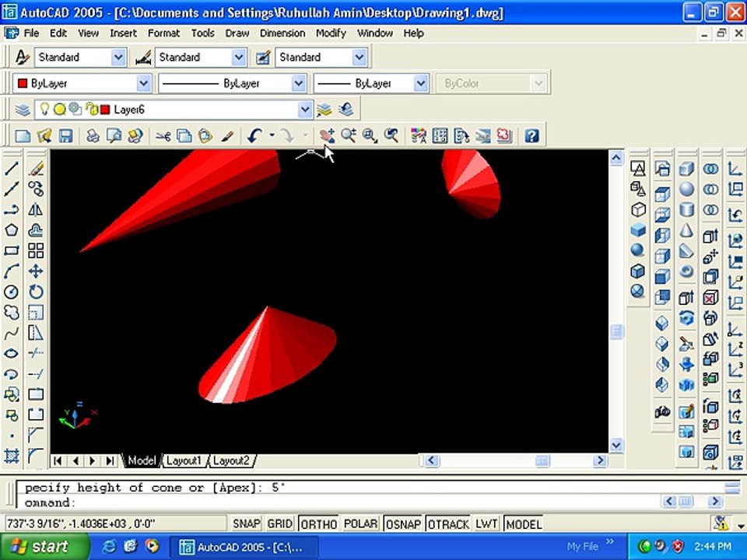Switch to the Layout2 tab

coord(231,461)
